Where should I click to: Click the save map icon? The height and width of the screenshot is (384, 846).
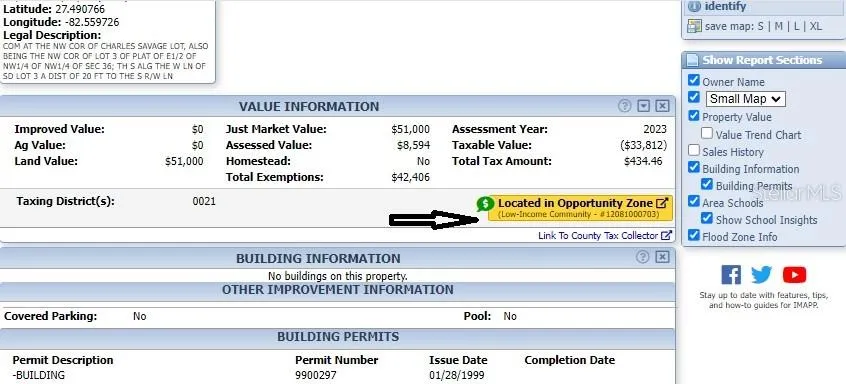tap(694, 26)
